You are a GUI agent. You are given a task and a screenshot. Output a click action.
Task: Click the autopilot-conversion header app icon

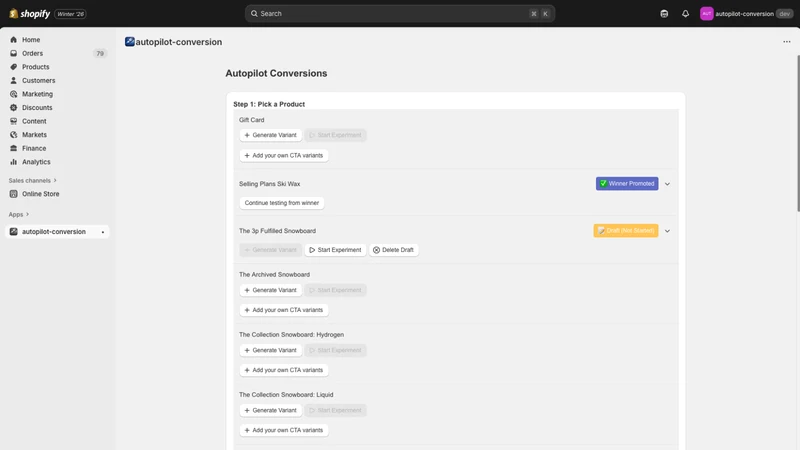pos(130,42)
